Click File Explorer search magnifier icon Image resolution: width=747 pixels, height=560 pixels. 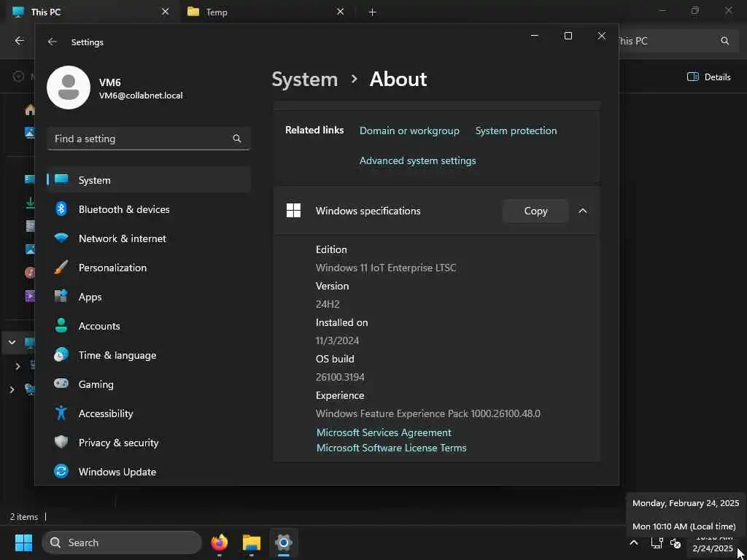(x=724, y=41)
